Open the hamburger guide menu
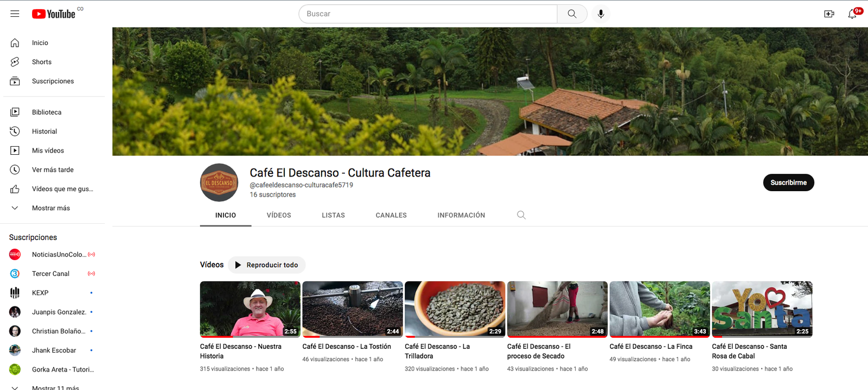This screenshot has width=868, height=390. 15,14
